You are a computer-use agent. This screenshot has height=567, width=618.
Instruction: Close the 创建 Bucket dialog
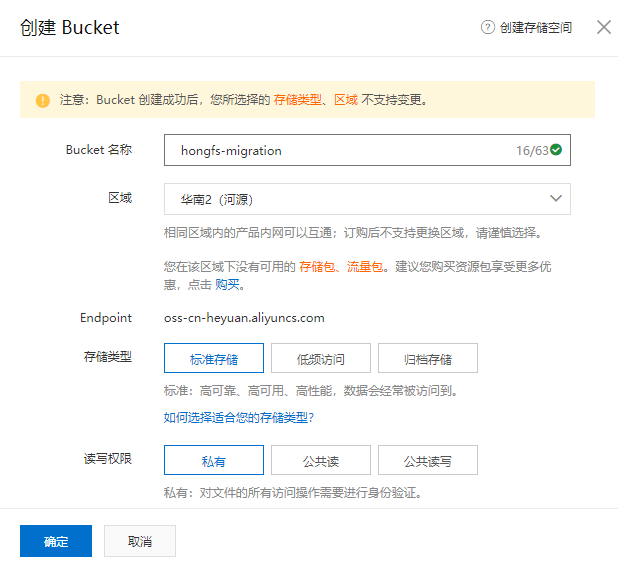click(x=603, y=27)
